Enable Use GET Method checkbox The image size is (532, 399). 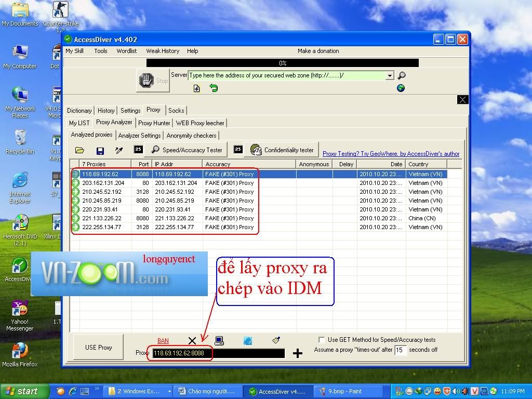[x=321, y=340]
